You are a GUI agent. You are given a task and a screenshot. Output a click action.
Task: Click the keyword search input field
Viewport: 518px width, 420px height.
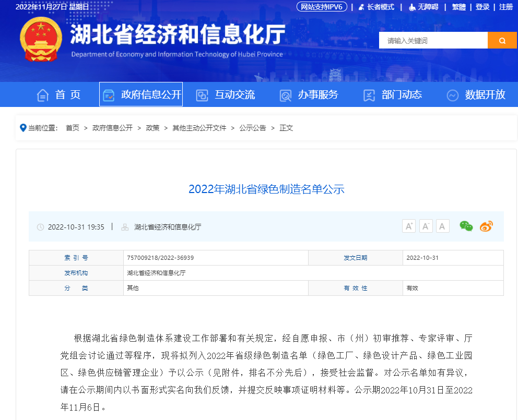pyautogui.click(x=433, y=41)
